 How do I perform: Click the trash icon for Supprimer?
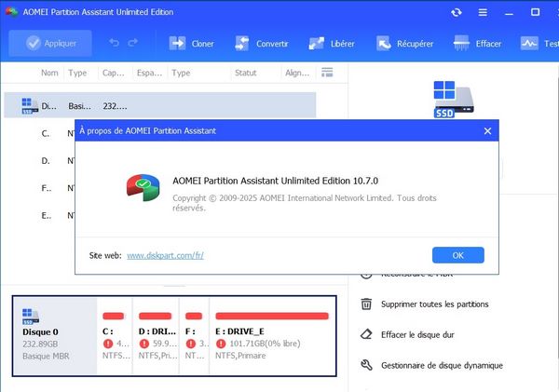(366, 304)
